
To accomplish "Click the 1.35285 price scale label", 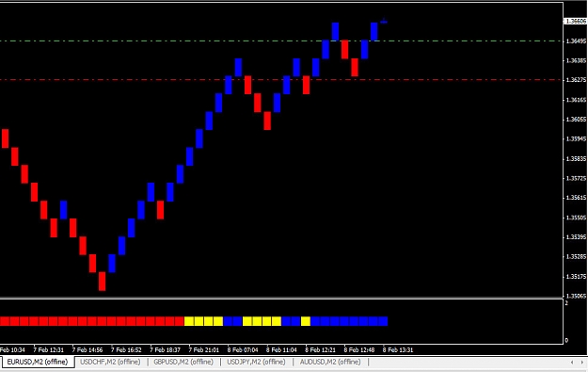I will point(576,257).
